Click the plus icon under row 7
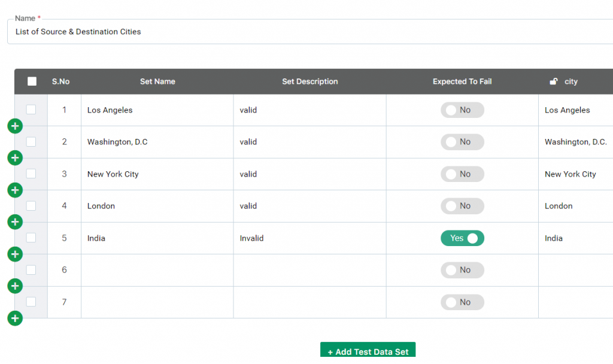The image size is (613, 364). point(15,318)
